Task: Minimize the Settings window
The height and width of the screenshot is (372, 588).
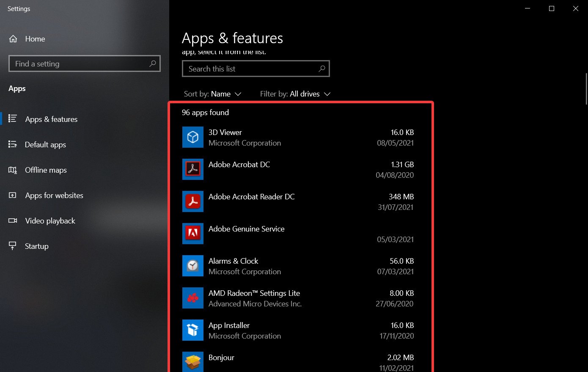Action: click(x=528, y=8)
